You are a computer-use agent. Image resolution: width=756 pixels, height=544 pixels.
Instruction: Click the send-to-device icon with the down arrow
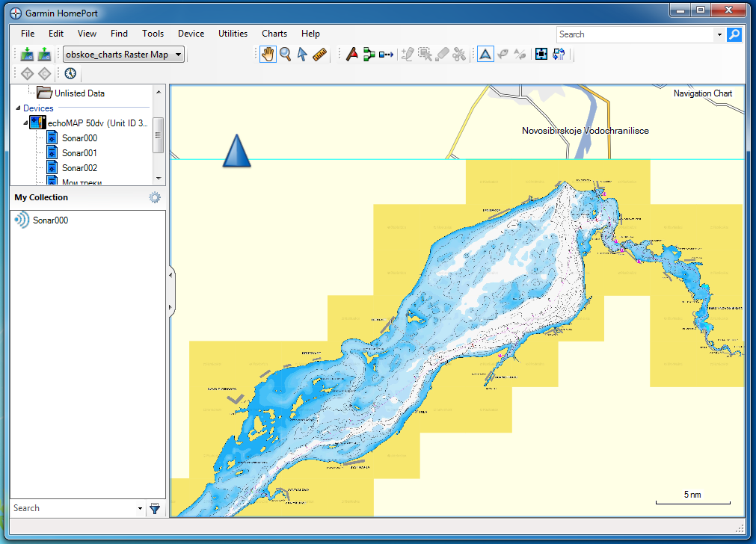click(27, 54)
